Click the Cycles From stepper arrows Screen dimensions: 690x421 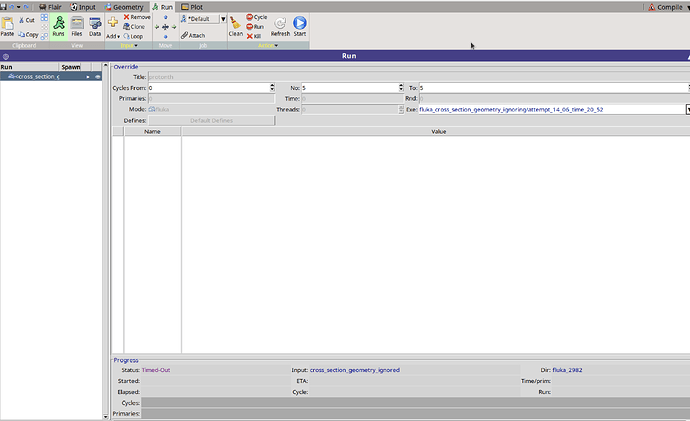(272, 88)
